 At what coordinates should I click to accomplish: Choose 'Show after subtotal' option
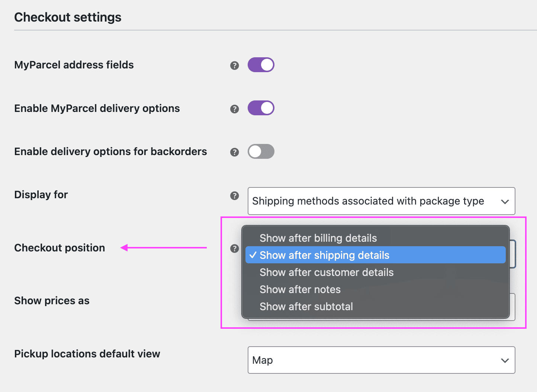click(x=306, y=306)
